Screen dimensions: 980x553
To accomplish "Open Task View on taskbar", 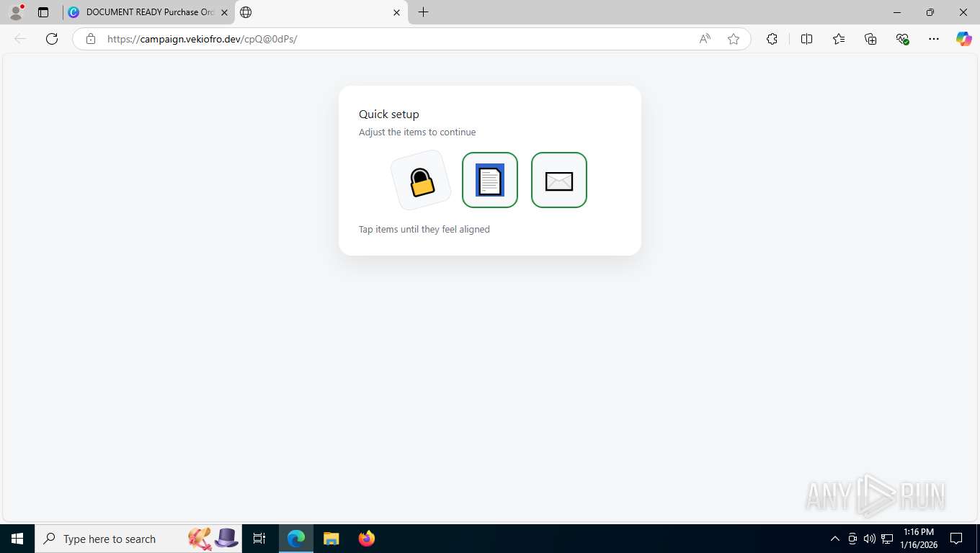I will click(259, 539).
